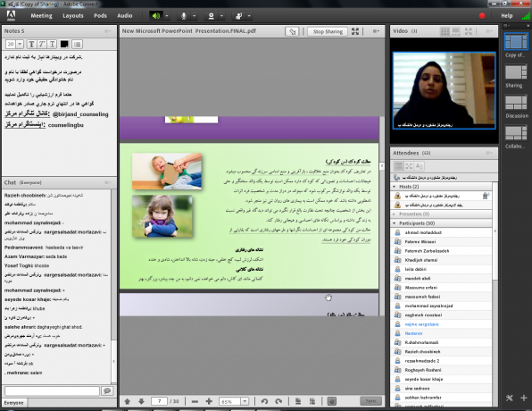Switch Video pod to grid view

click(x=445, y=31)
